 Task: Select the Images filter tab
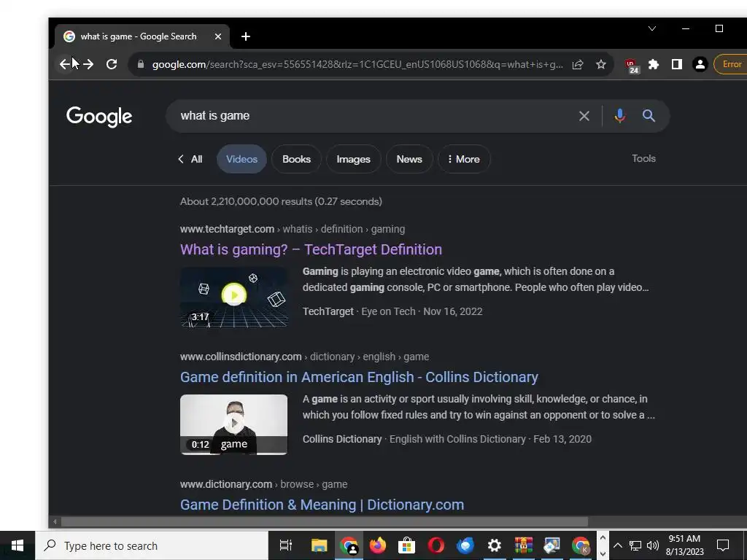354,159
